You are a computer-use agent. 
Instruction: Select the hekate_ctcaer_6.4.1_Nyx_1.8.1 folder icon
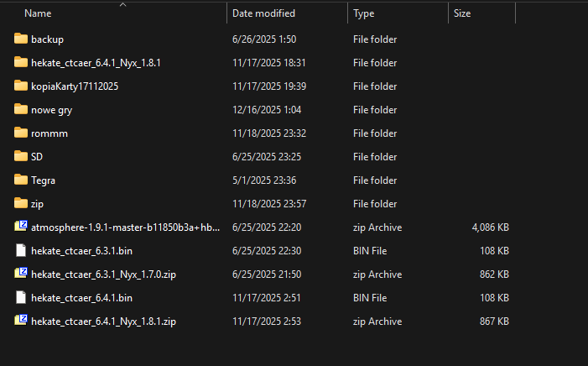(x=22, y=62)
